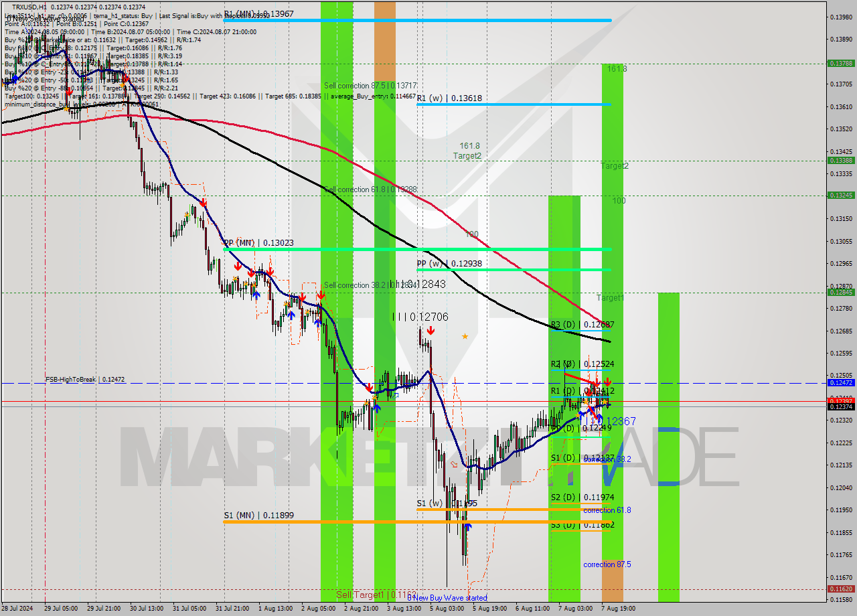Click Sell correction 87.5 | 0.13717 label
This screenshot has width=857, height=616.
coord(370,86)
